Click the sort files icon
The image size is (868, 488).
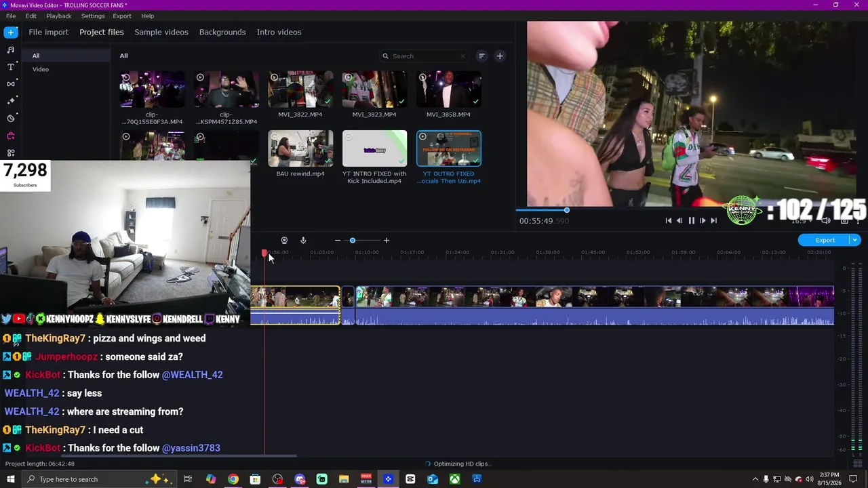[481, 56]
